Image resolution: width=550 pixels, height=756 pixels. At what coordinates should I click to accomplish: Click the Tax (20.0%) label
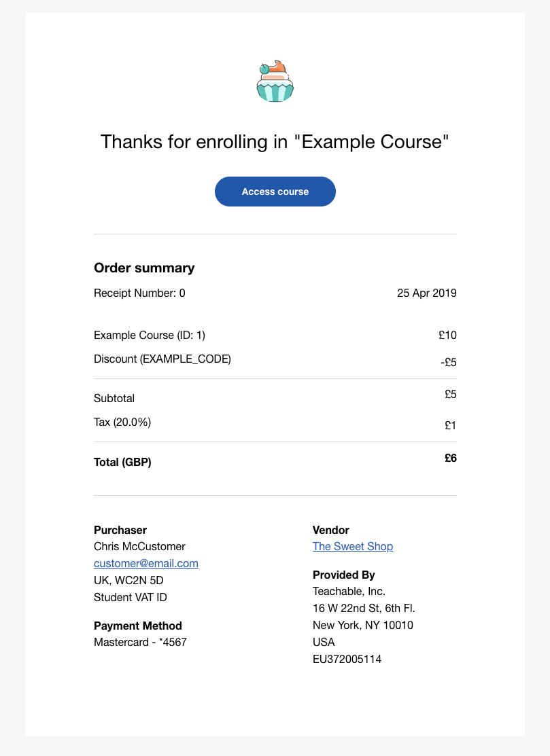click(x=122, y=422)
